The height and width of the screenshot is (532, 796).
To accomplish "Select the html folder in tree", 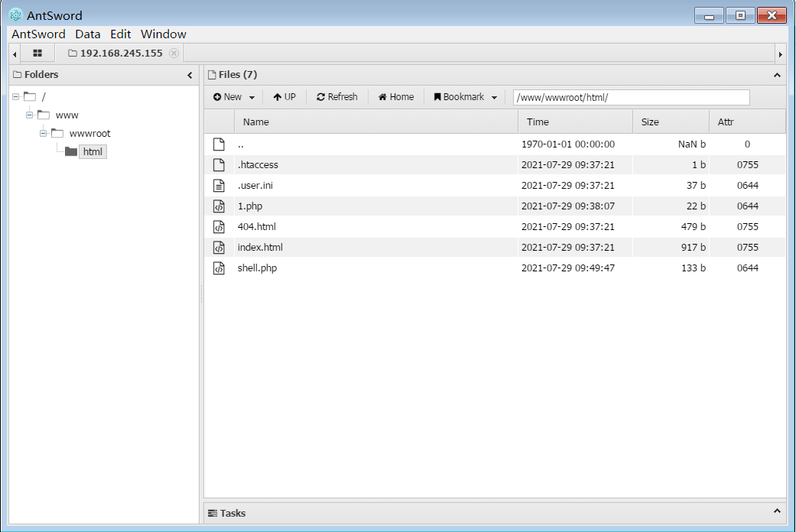I will point(93,151).
